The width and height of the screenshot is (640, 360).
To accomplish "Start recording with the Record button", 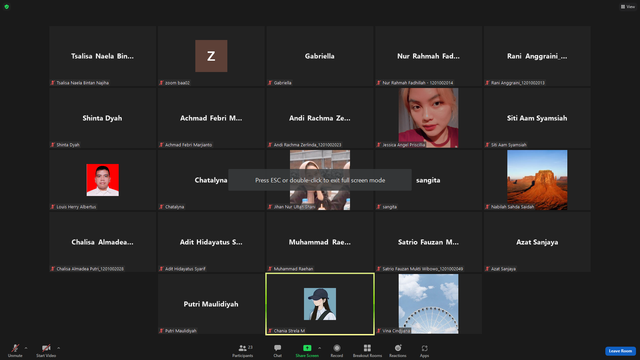I will (x=337, y=350).
